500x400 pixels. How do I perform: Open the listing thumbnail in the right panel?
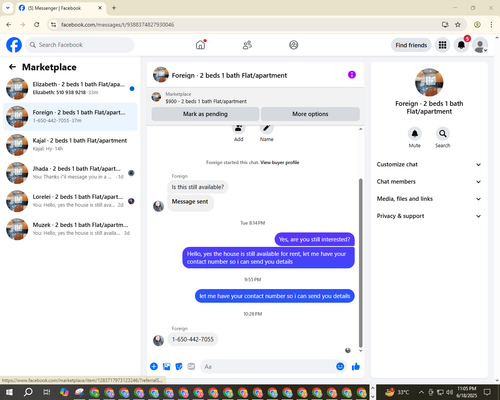429,82
